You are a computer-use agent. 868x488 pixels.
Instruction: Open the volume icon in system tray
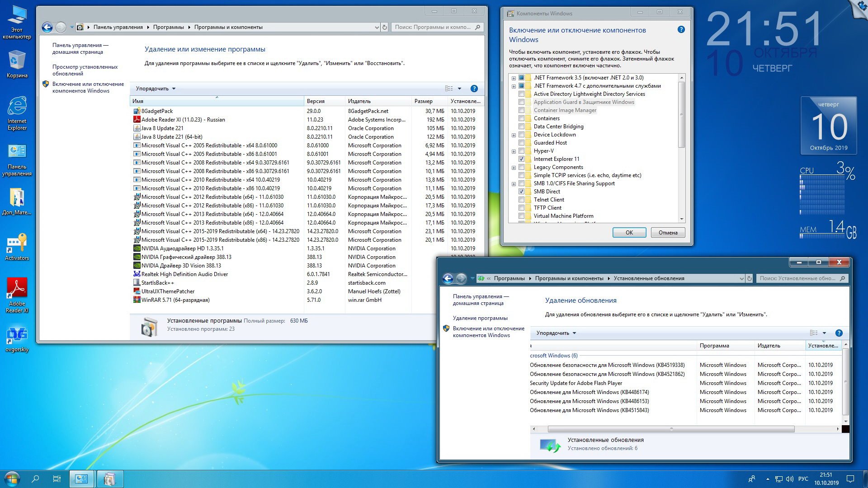pyautogui.click(x=790, y=479)
